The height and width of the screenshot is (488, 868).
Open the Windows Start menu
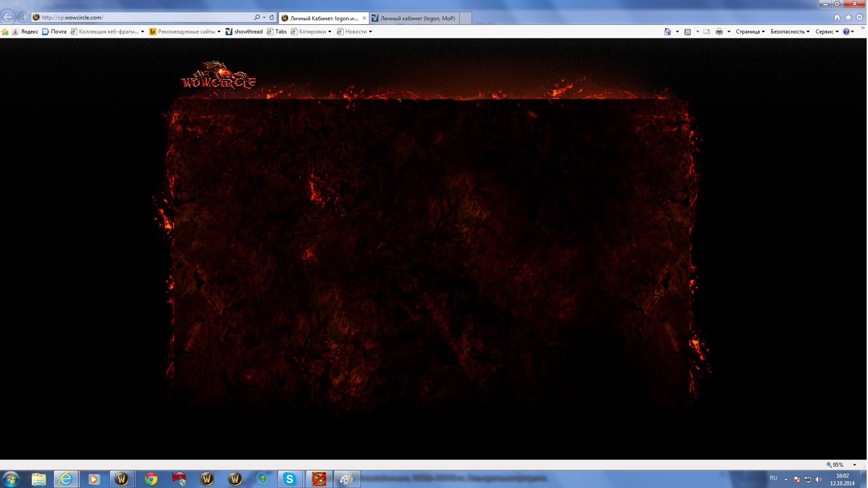10,479
